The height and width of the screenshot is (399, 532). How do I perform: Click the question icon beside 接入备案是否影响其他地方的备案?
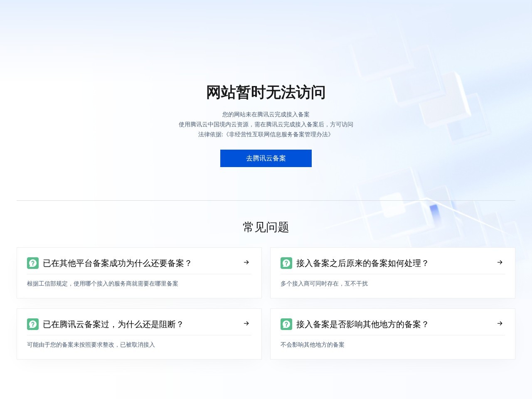click(286, 324)
